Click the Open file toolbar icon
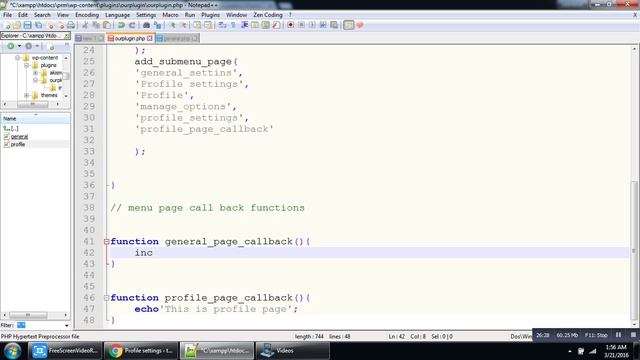The width and height of the screenshot is (640, 360). click(16, 25)
